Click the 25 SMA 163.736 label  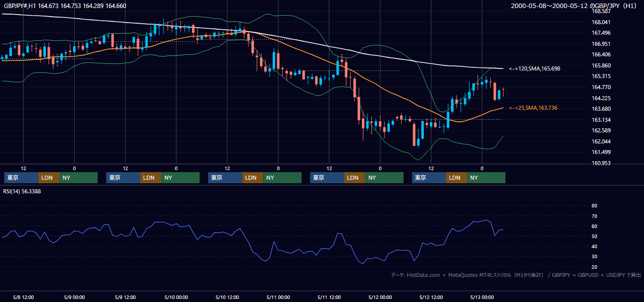[x=533, y=108]
